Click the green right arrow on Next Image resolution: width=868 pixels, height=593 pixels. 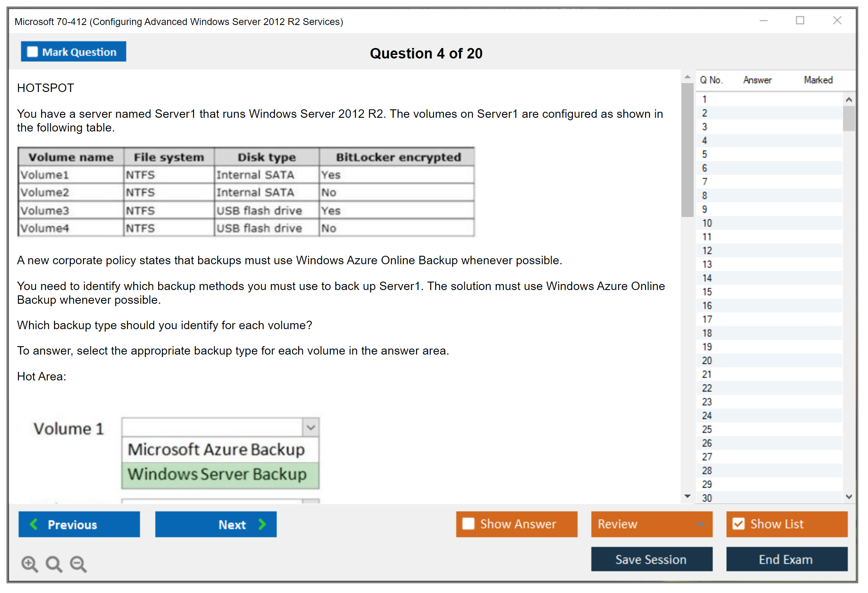262,524
